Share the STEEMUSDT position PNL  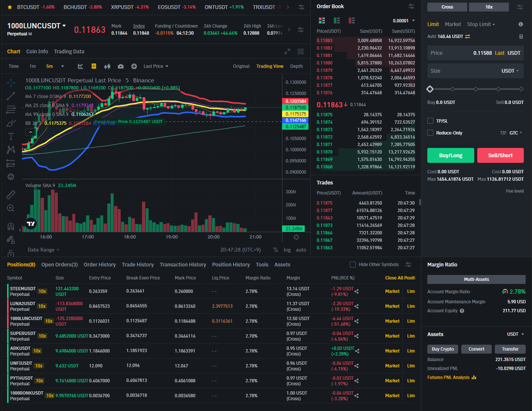357,291
